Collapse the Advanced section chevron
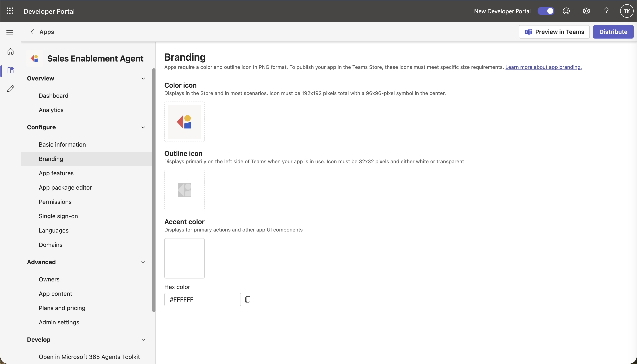 [x=143, y=262]
